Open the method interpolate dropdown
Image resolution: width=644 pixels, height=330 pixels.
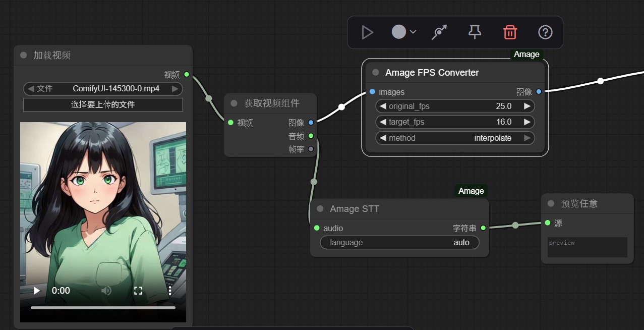[x=455, y=138]
